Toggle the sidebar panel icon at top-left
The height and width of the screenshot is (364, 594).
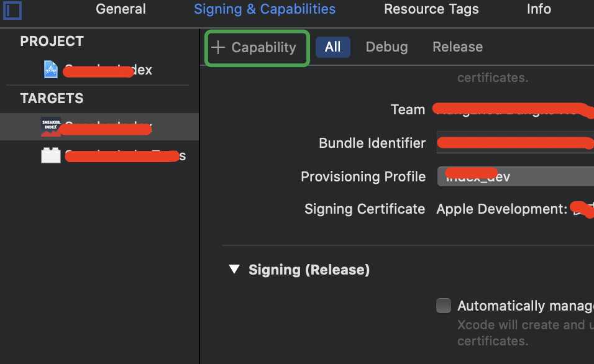pyautogui.click(x=12, y=10)
